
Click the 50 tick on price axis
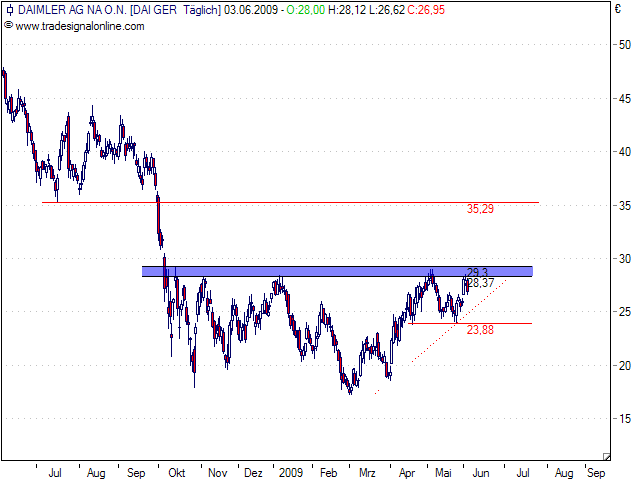(x=623, y=45)
